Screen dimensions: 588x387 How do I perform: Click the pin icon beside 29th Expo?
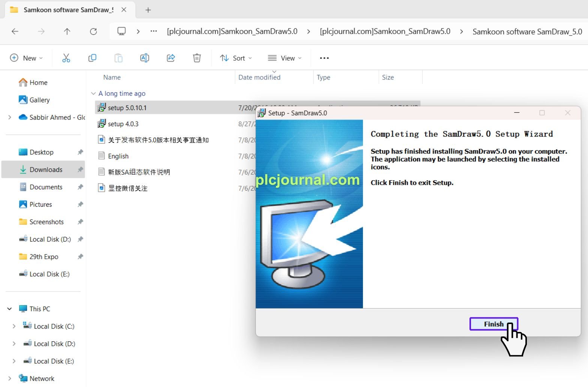point(80,257)
